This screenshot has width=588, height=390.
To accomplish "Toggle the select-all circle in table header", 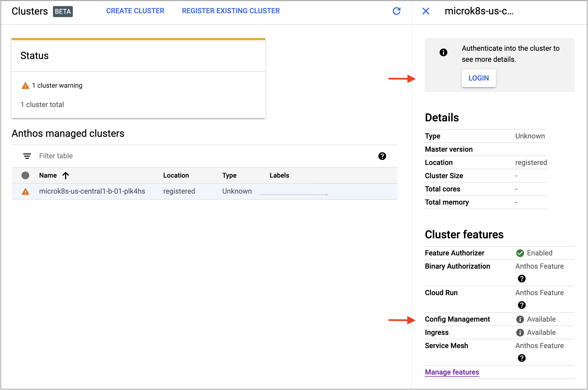I will [x=25, y=175].
